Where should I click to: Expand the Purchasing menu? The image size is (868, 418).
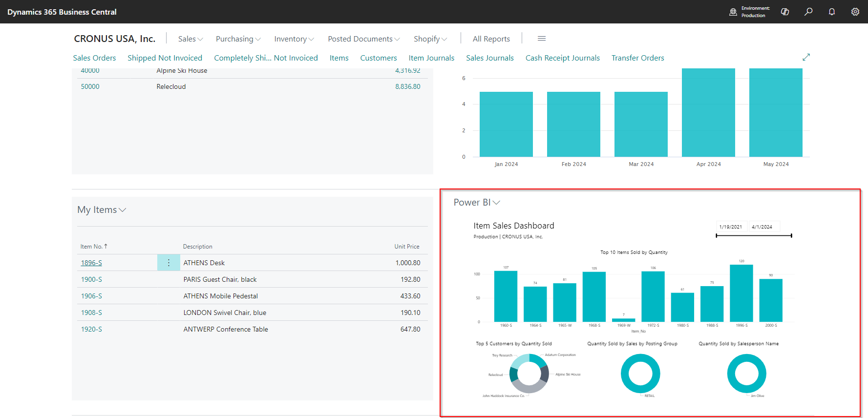(238, 39)
